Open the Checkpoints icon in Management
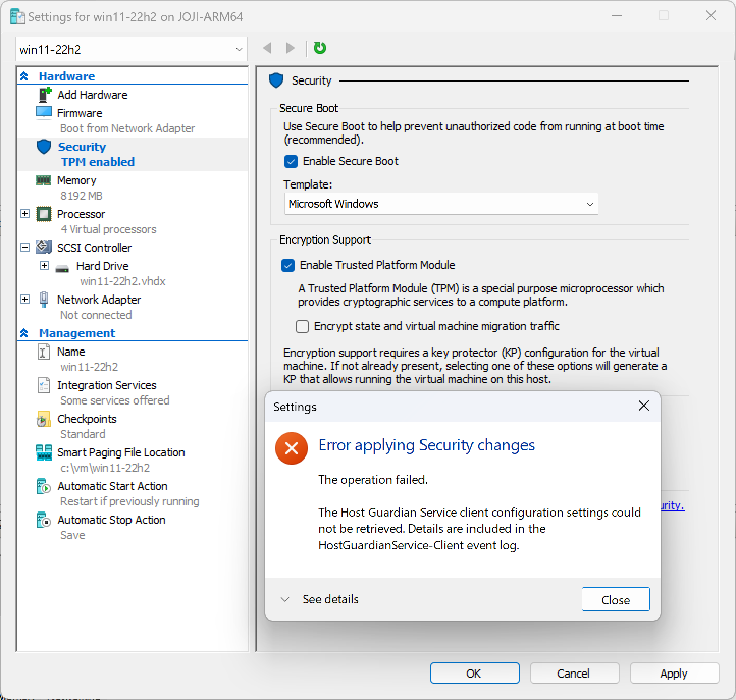736x700 pixels. [x=44, y=419]
